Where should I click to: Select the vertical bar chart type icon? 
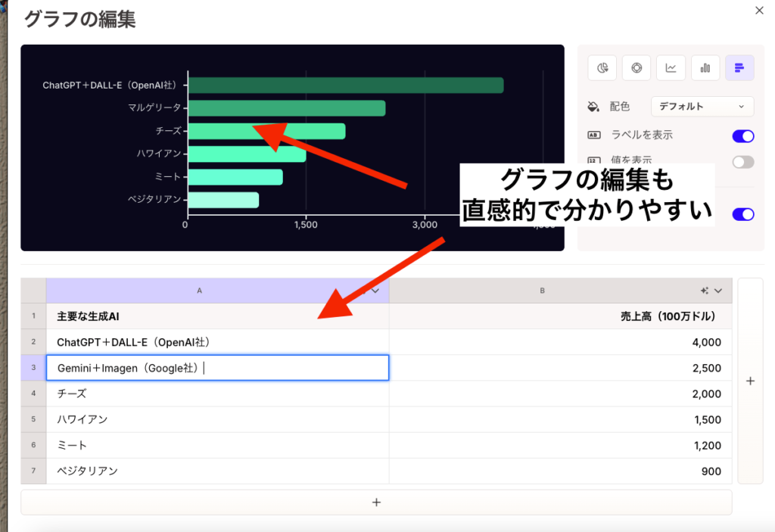(705, 68)
